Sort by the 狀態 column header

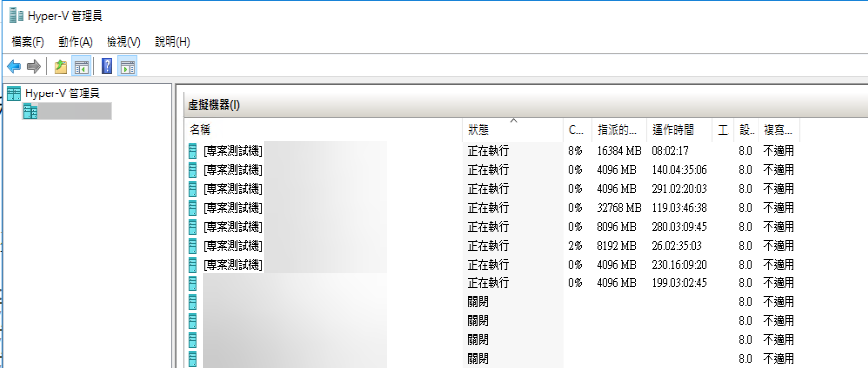click(514, 130)
